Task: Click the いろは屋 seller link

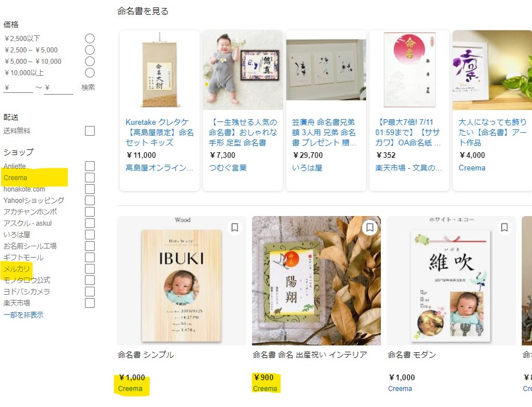Action: [307, 168]
